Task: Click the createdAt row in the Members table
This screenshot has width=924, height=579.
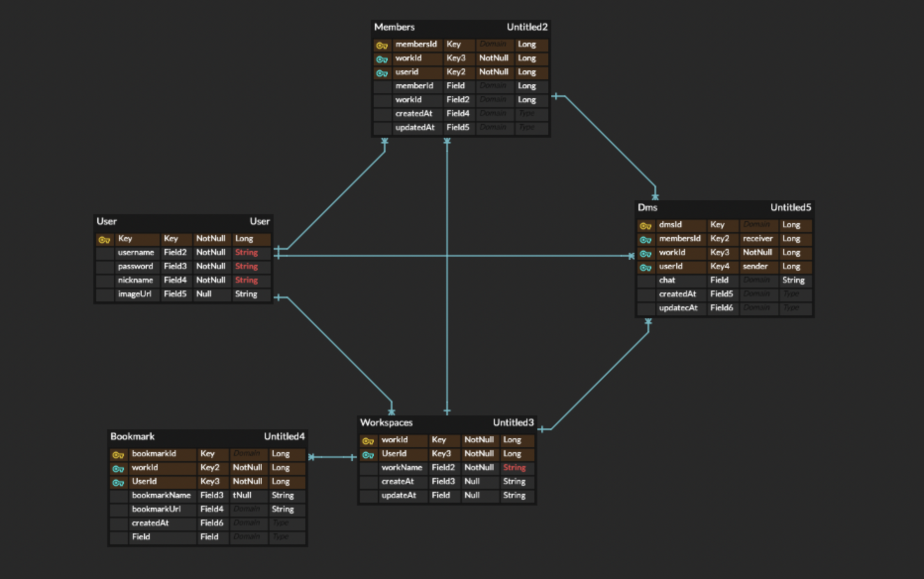Action: tap(415, 114)
